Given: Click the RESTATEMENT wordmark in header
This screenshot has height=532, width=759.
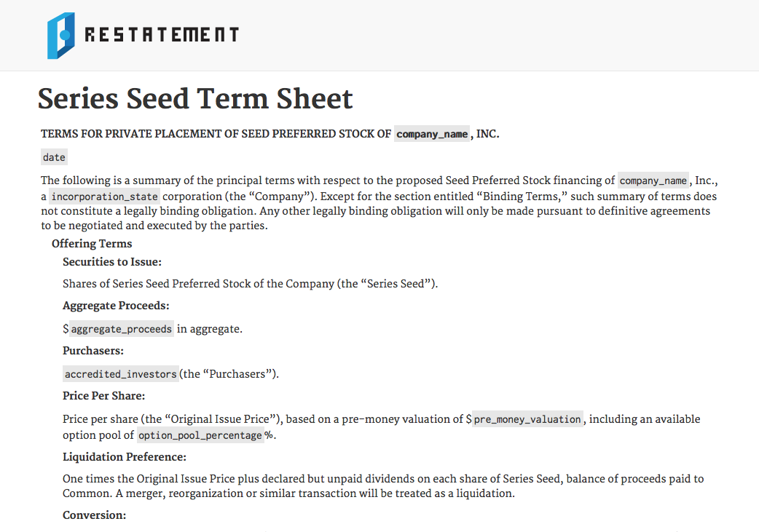Looking at the screenshot, I should coord(162,35).
